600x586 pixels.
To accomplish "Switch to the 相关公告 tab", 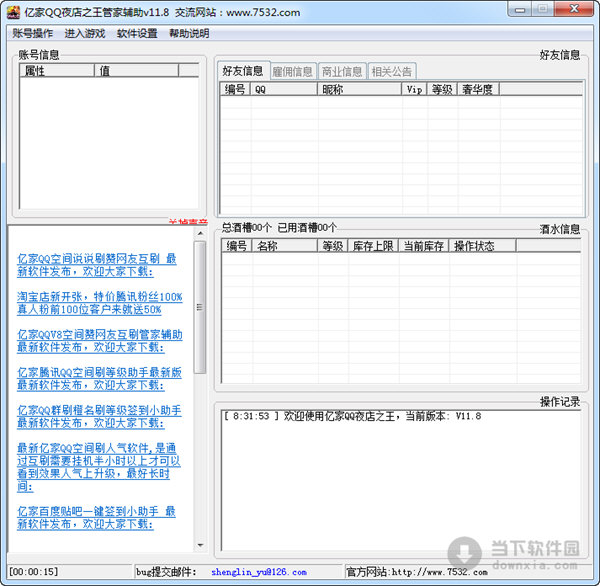I will (x=392, y=71).
